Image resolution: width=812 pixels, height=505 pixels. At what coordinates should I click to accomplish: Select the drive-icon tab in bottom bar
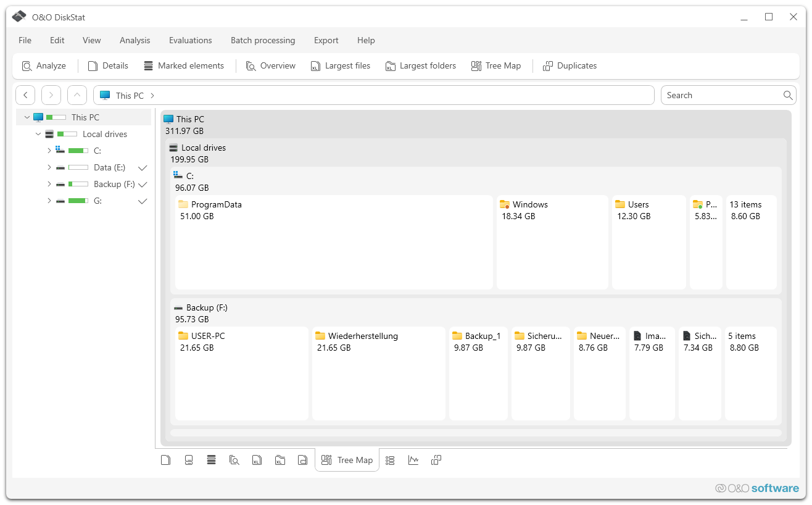click(189, 460)
